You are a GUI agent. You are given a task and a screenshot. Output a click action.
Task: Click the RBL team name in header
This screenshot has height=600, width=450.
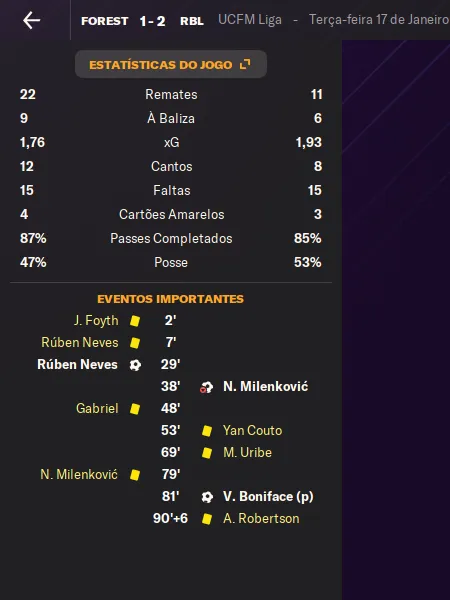click(x=192, y=21)
